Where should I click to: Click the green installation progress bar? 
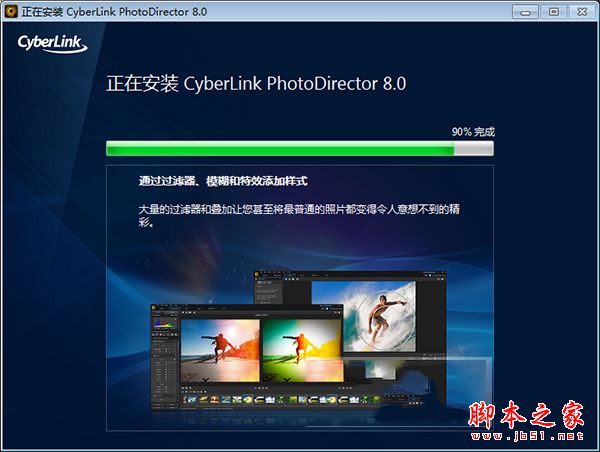tap(300, 148)
